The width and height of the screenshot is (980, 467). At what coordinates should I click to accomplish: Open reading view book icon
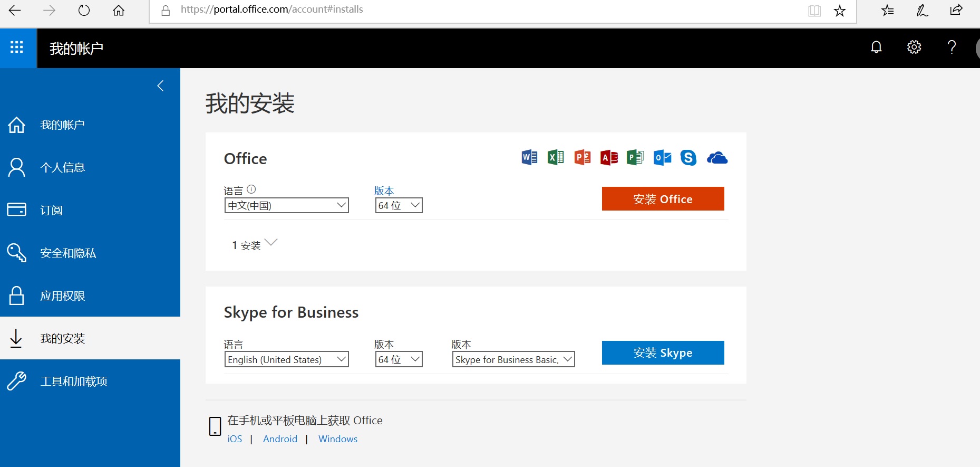(x=814, y=11)
